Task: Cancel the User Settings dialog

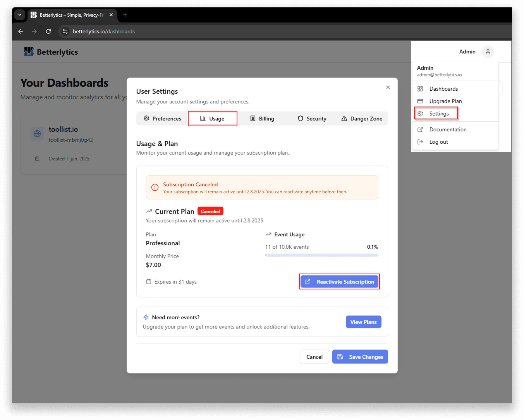Action: coord(314,357)
